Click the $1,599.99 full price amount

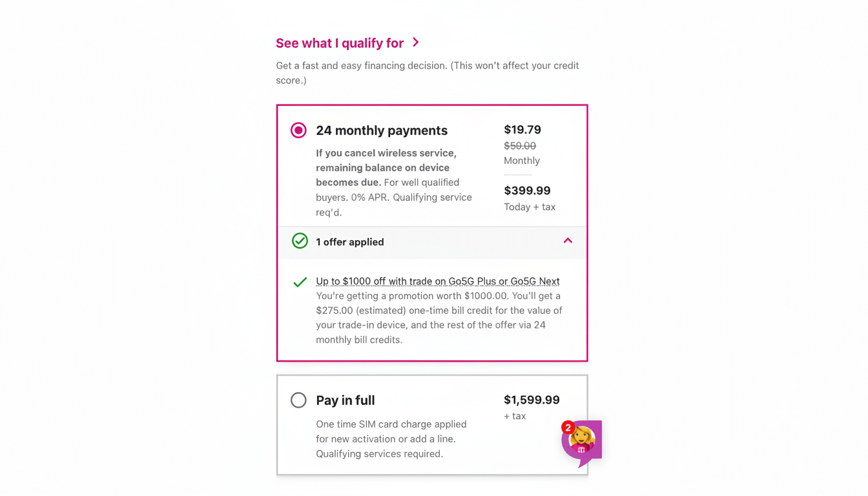[532, 400]
